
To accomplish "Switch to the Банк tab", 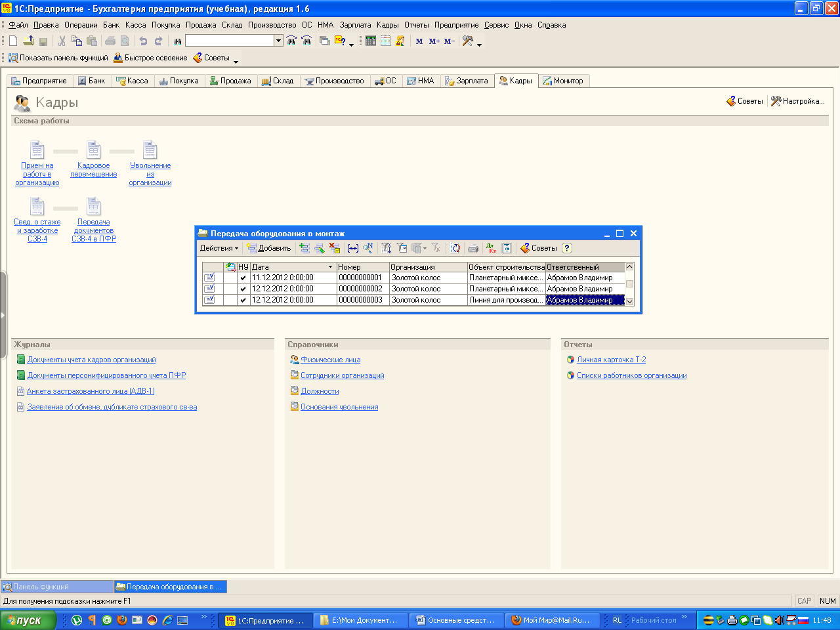I will (91, 81).
